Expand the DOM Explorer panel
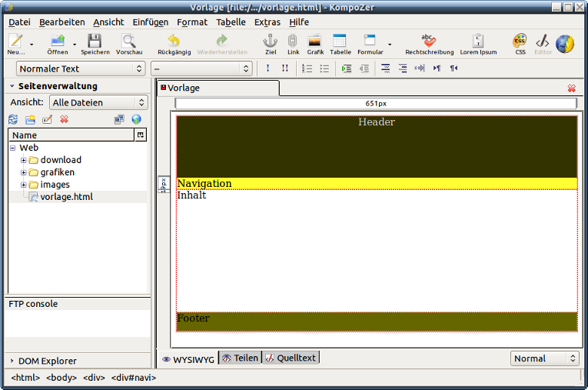The height and width of the screenshot is (390, 588). pyautogui.click(x=12, y=361)
